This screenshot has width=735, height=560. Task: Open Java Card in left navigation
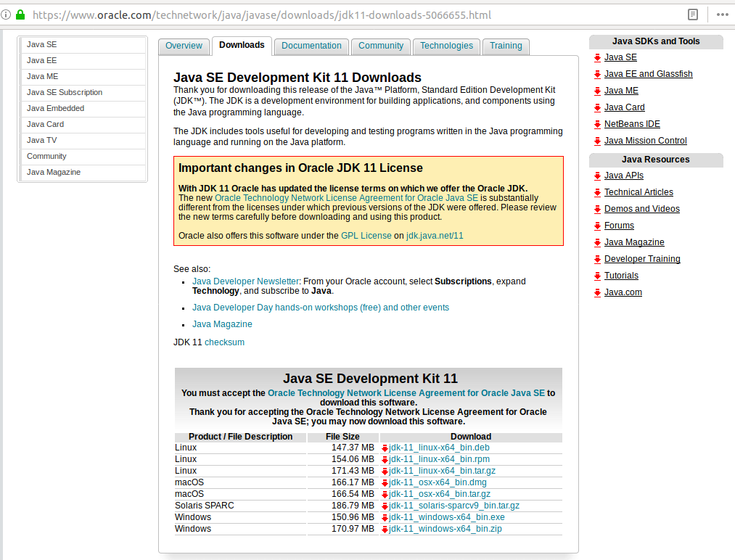83,124
